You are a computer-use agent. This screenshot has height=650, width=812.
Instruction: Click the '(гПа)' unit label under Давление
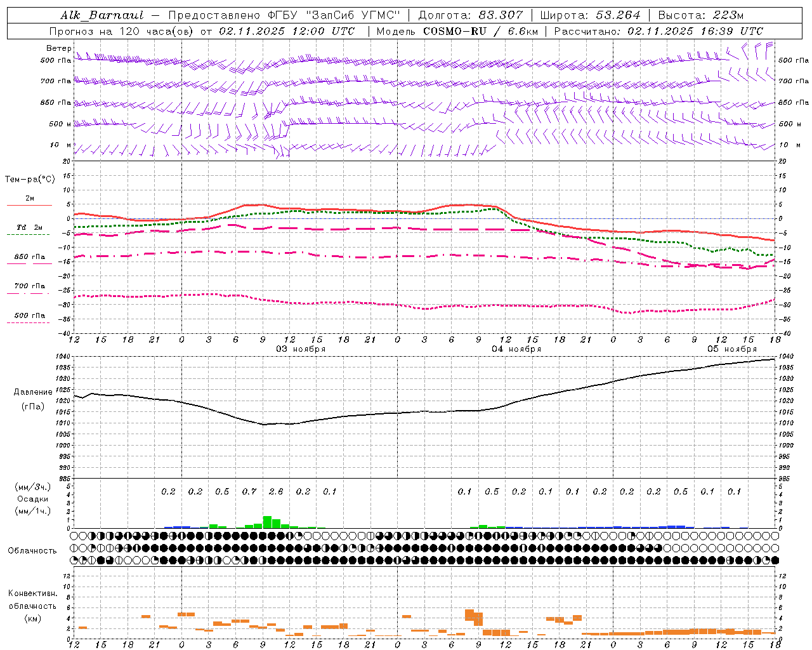click(33, 406)
